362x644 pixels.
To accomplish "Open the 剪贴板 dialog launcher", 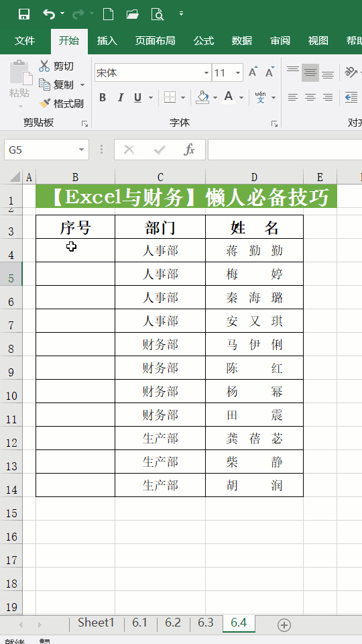I will pos(84,123).
